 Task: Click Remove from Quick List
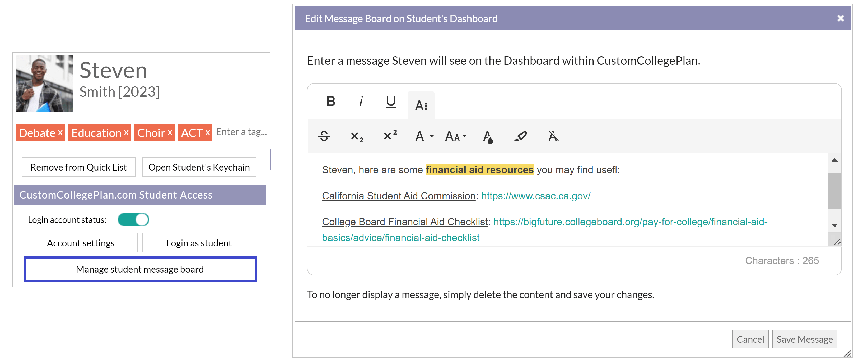(78, 167)
